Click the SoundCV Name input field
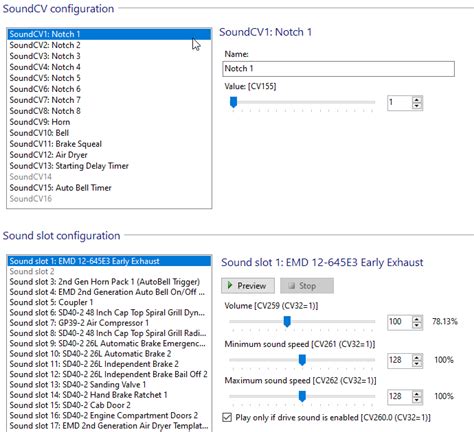The height and width of the screenshot is (432, 474). (338, 69)
